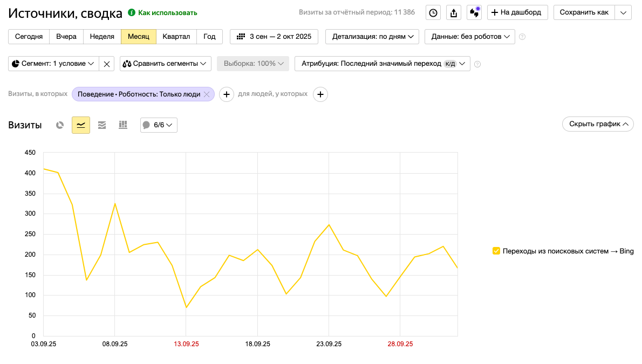The width and height of the screenshot is (642, 364).
Task: Open the 'Атрибуция' attribution dropdown
Action: pos(382,64)
